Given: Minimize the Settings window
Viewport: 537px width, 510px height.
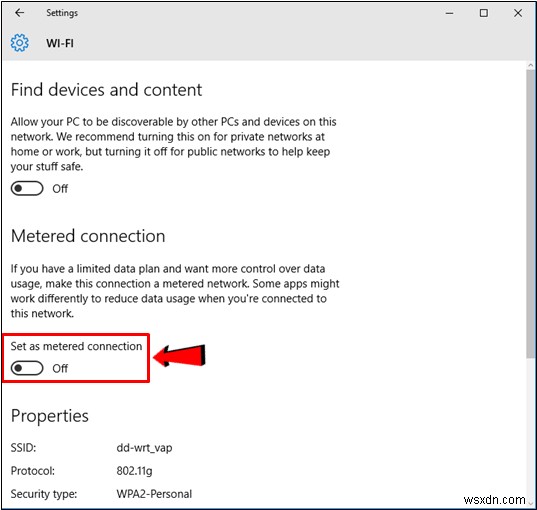Looking at the screenshot, I should 450,13.
